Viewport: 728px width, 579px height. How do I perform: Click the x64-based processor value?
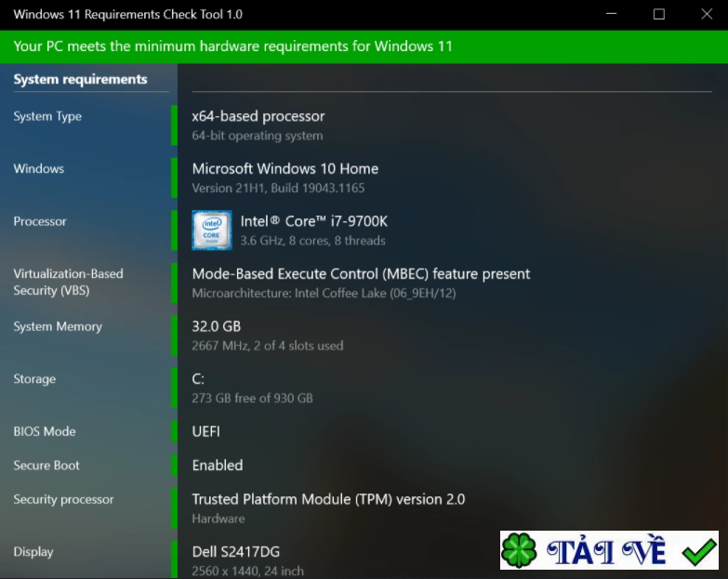[258, 116]
